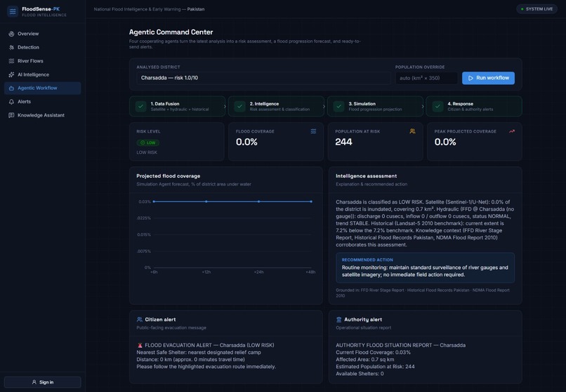566x392 pixels.
Task: Open the Knowledge Assistant page
Action: coord(43,115)
